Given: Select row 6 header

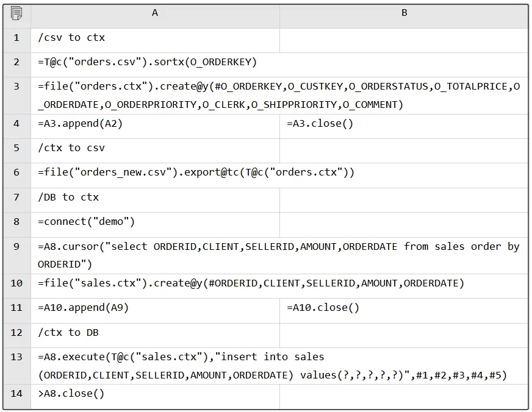Looking at the screenshot, I should (x=16, y=172).
